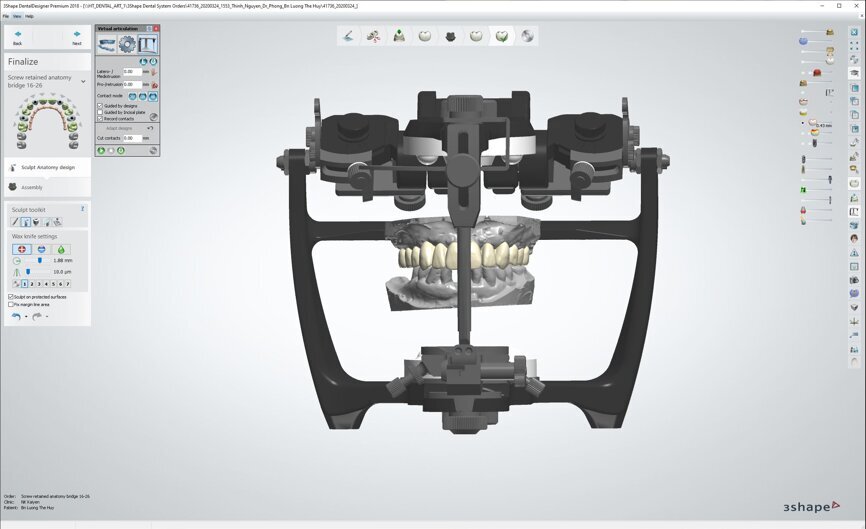Viewport: 866px width, 529px height.
Task: Click the Finalize checkmark workflow step icon
Action: tap(502, 36)
